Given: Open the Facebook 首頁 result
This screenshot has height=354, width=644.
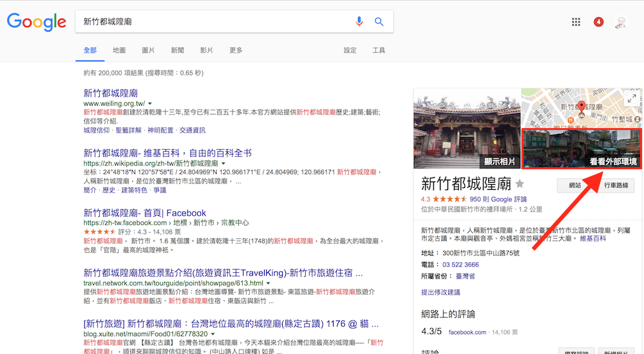Looking at the screenshot, I should (144, 213).
